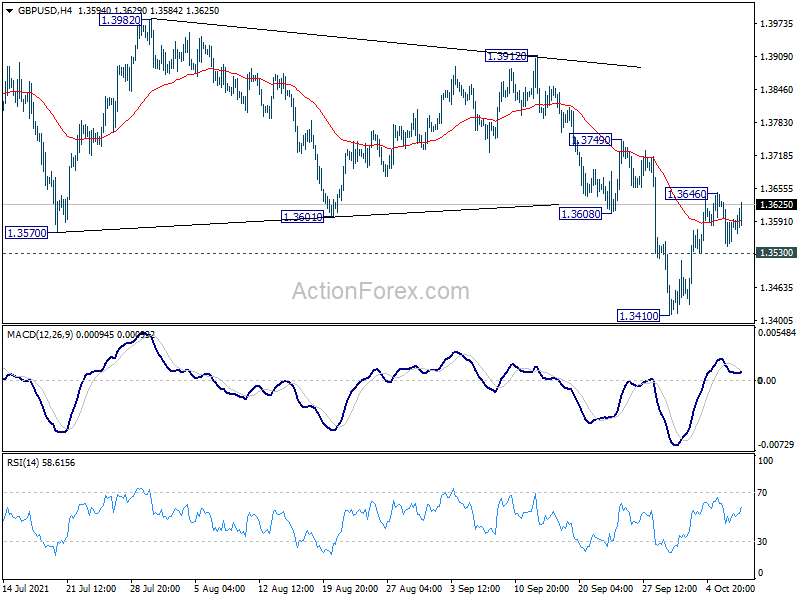
Task: Click the 4 Oct 20:00 date label
Action: click(730, 588)
